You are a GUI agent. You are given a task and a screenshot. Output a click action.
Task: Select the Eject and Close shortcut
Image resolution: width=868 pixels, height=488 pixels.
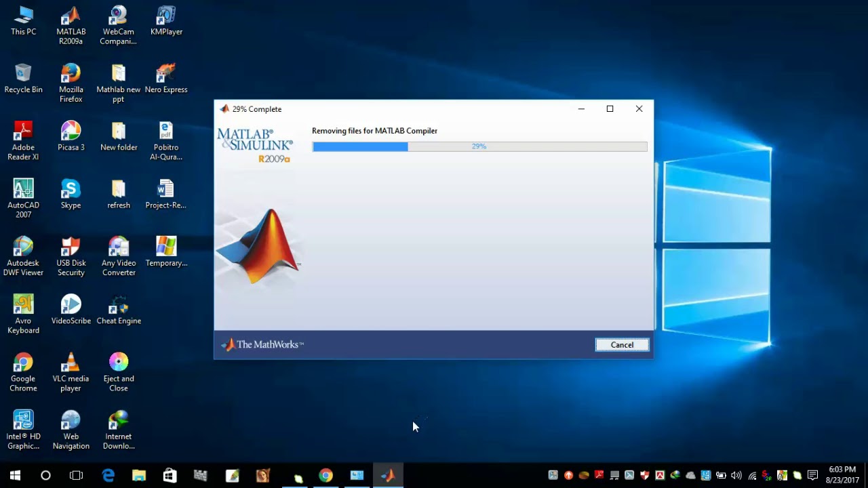tap(118, 372)
